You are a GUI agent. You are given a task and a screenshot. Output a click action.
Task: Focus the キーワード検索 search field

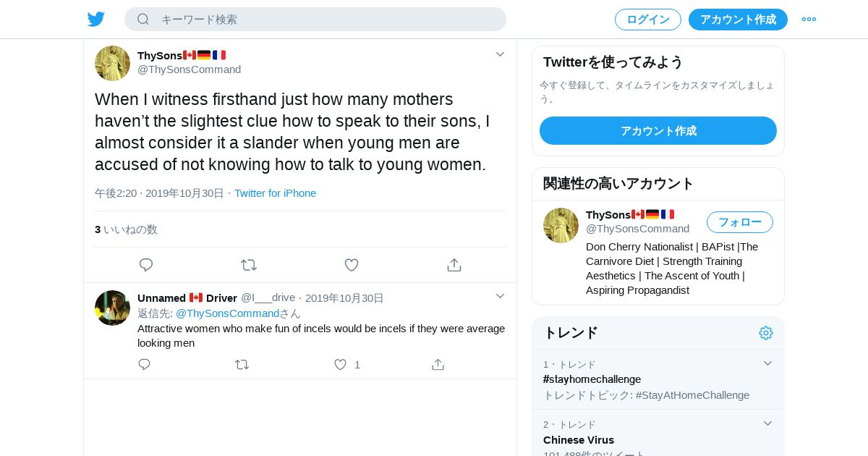325,20
